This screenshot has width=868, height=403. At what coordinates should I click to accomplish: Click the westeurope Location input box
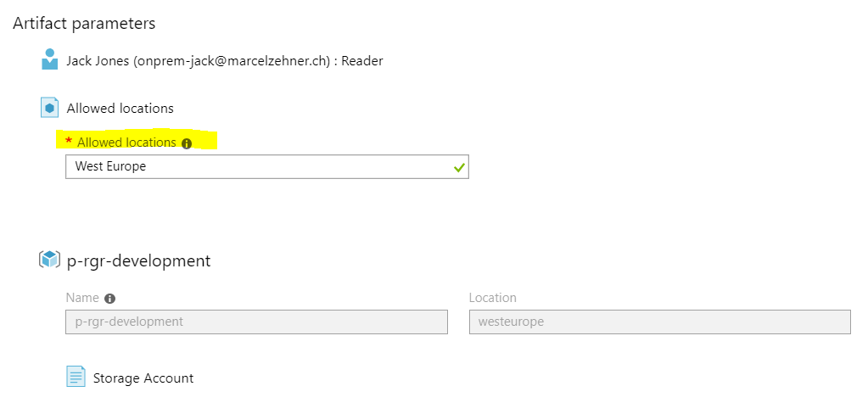click(x=659, y=322)
